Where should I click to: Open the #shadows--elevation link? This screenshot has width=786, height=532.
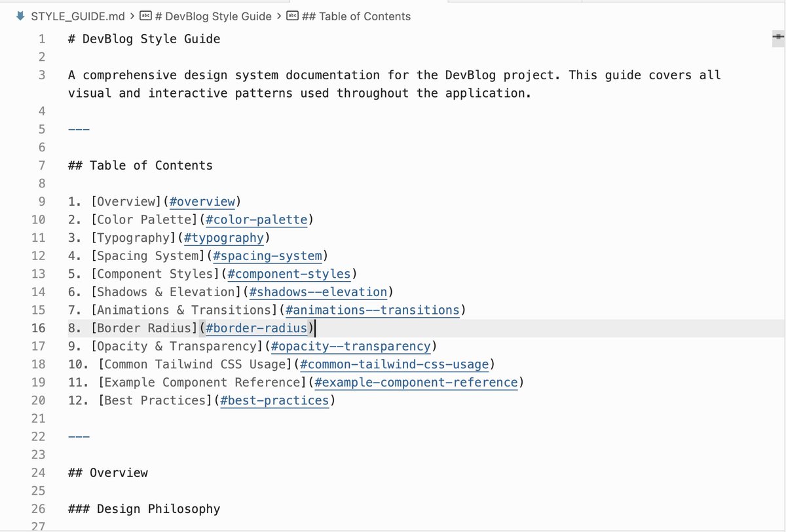318,292
